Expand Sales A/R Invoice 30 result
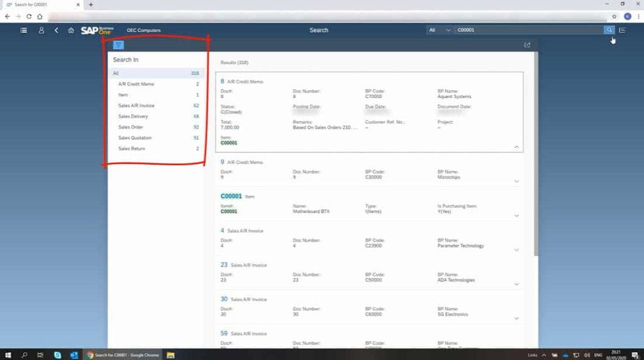The image size is (644, 360). tap(517, 318)
